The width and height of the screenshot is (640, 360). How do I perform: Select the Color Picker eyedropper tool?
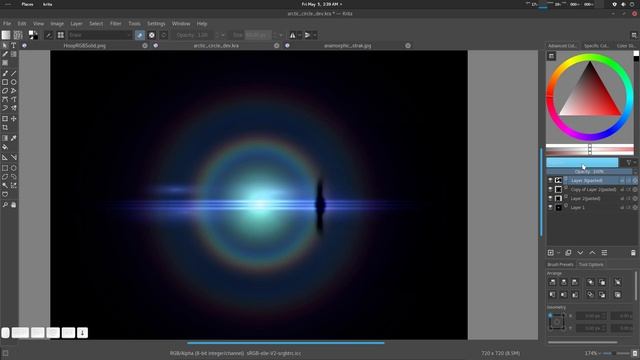[13, 138]
